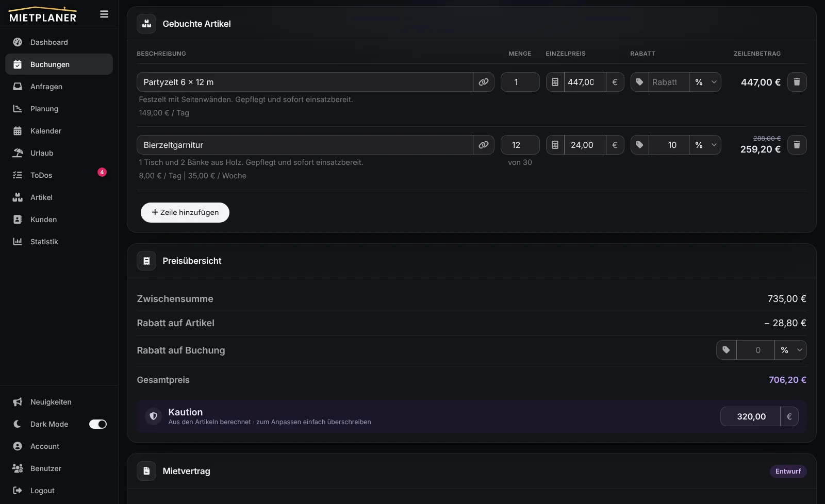Click tag icon beside Rabatt auf Buchung

coord(726,350)
